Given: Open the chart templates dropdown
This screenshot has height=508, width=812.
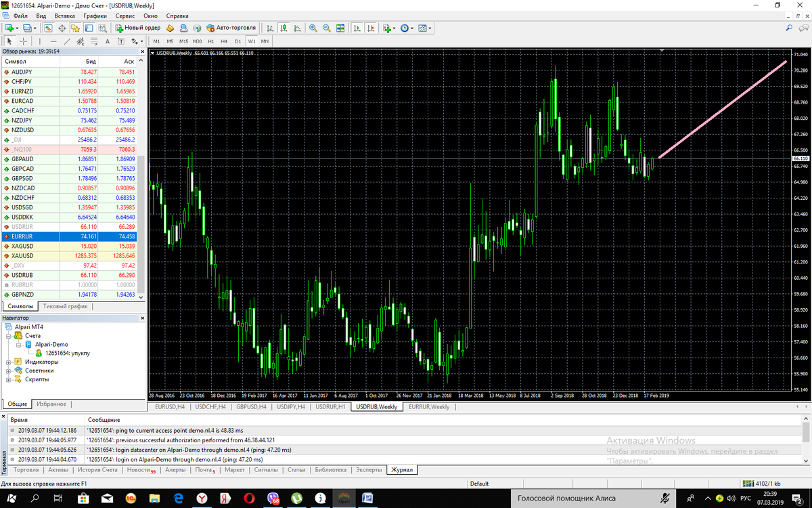Looking at the screenshot, I should pos(424,28).
